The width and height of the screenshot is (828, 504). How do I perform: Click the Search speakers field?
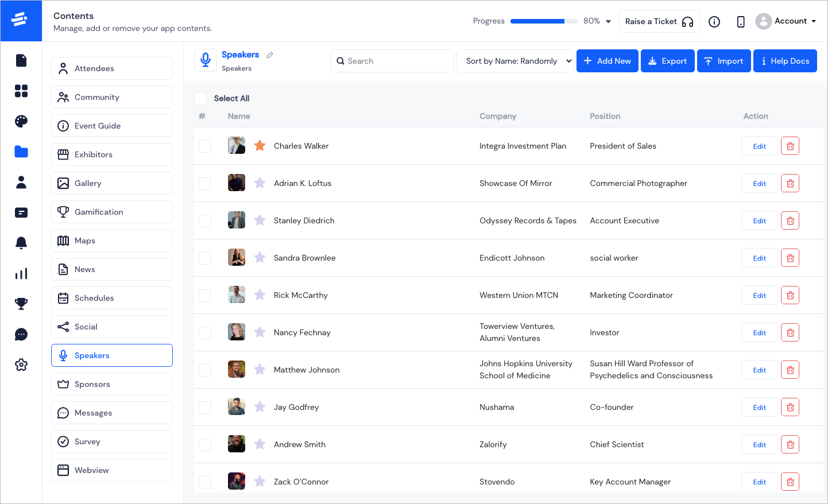point(392,61)
